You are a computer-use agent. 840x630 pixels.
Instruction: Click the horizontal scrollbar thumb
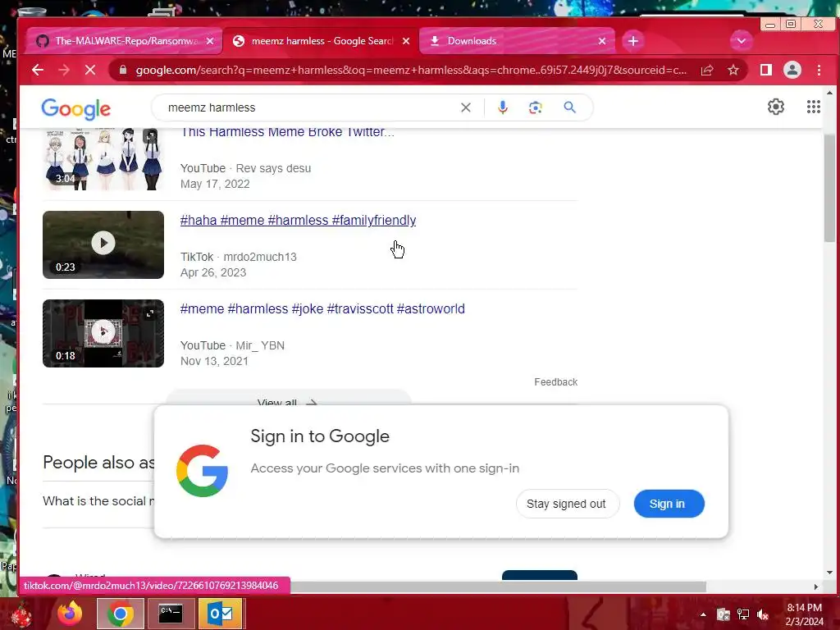(x=498, y=587)
